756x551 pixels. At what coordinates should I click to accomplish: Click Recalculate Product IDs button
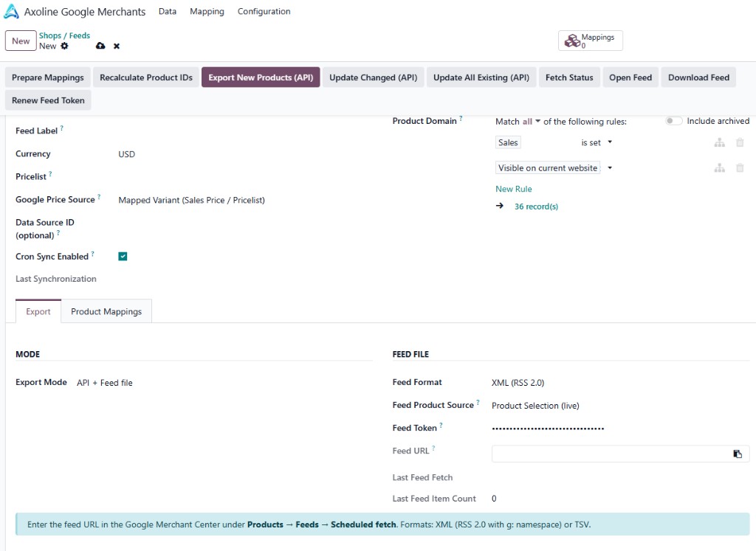146,77
